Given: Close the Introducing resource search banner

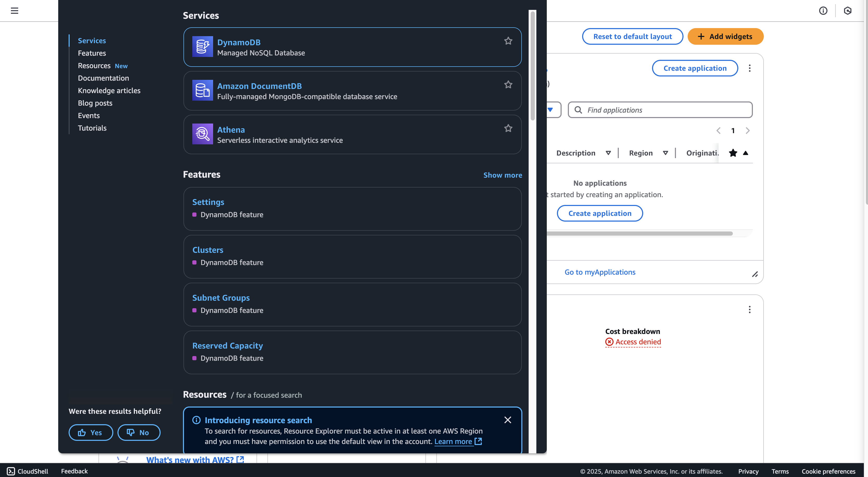Looking at the screenshot, I should [x=508, y=420].
